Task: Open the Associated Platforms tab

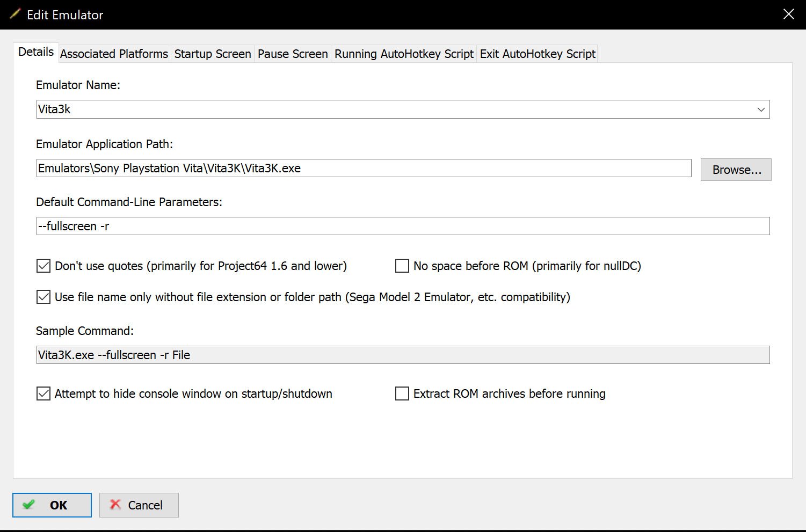Action: [114, 54]
